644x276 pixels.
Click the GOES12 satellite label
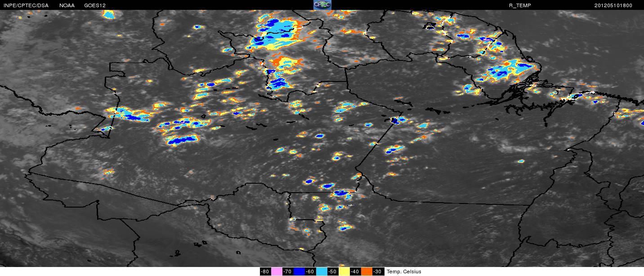pos(95,5)
